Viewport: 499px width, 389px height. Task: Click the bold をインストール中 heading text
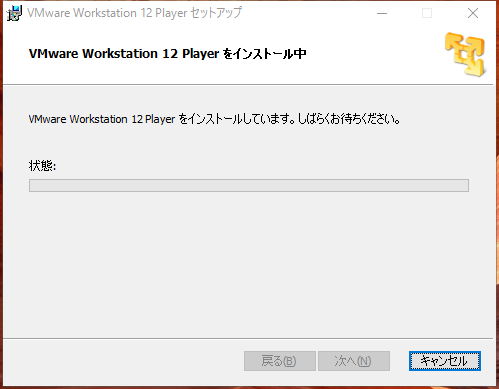coord(265,54)
